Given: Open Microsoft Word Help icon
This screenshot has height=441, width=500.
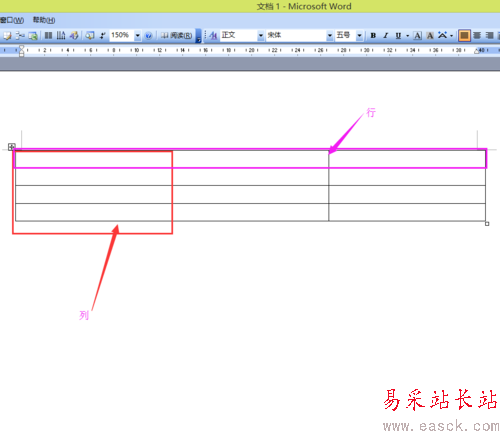Looking at the screenshot, I should tap(148, 35).
